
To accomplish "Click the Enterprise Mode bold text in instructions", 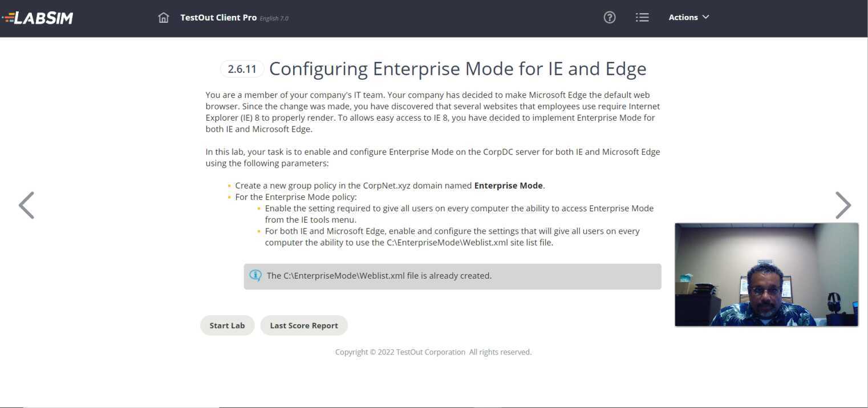I will coord(508,185).
